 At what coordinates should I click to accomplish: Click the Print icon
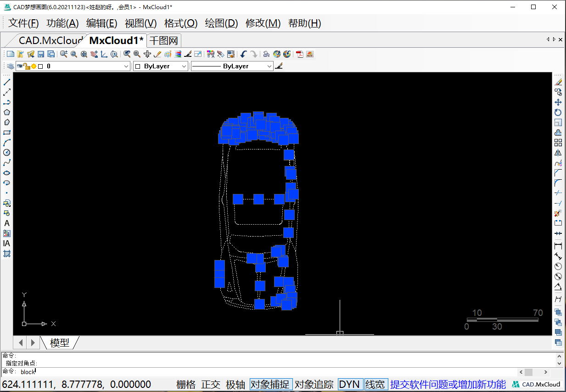point(266,54)
